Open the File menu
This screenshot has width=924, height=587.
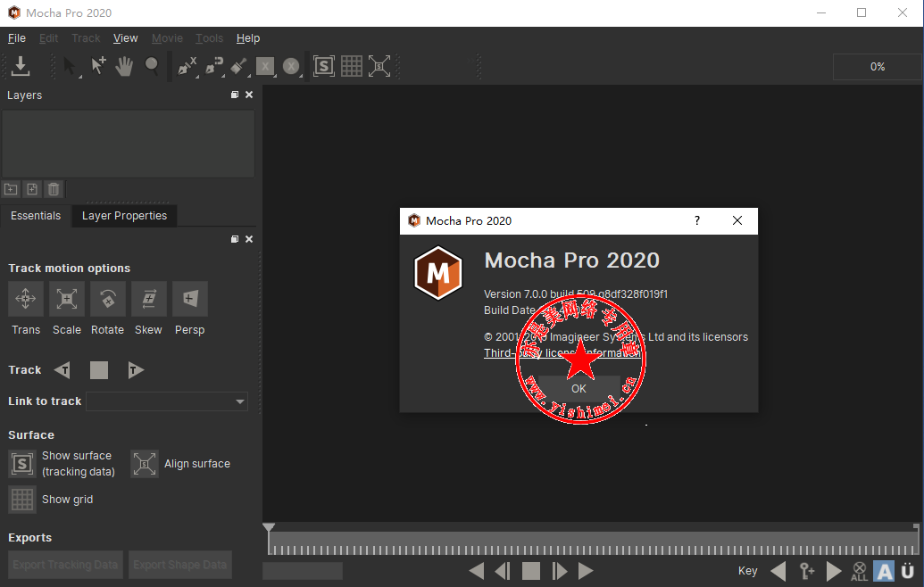coord(16,38)
